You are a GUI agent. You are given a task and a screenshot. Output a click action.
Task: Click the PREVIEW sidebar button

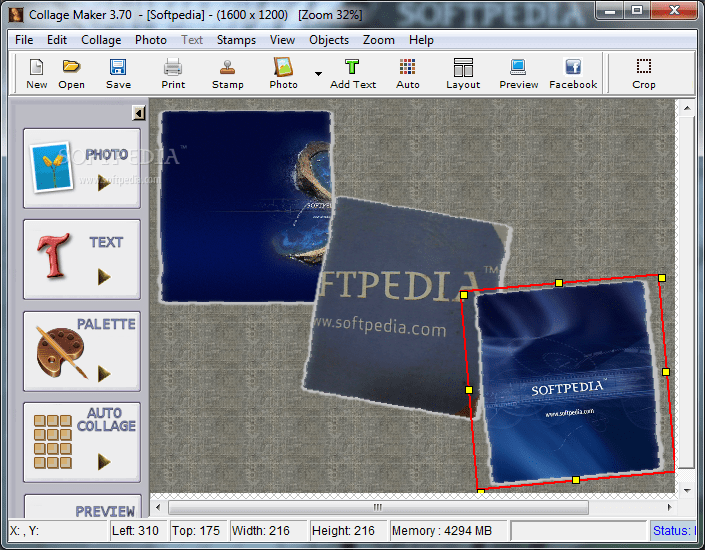point(83,506)
